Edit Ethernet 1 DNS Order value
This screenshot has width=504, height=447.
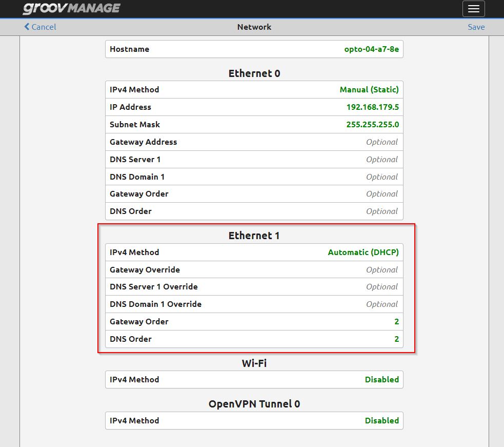point(254,339)
